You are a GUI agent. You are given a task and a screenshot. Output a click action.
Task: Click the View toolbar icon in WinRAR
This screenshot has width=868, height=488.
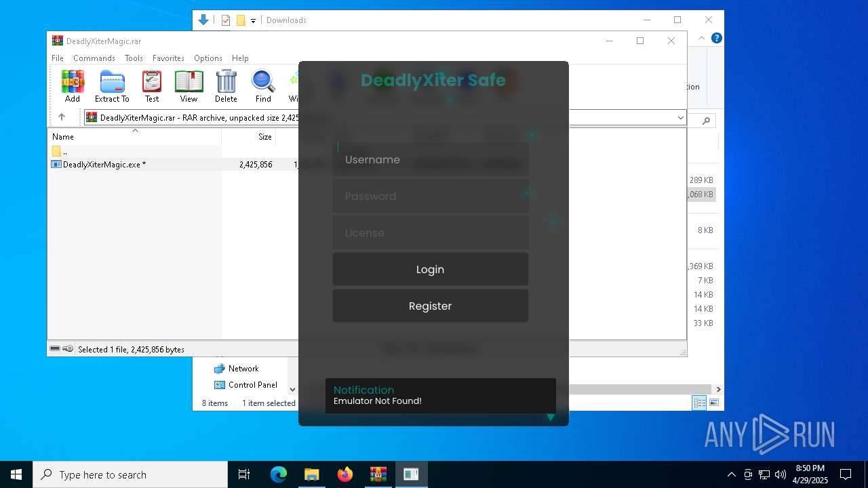click(x=189, y=87)
